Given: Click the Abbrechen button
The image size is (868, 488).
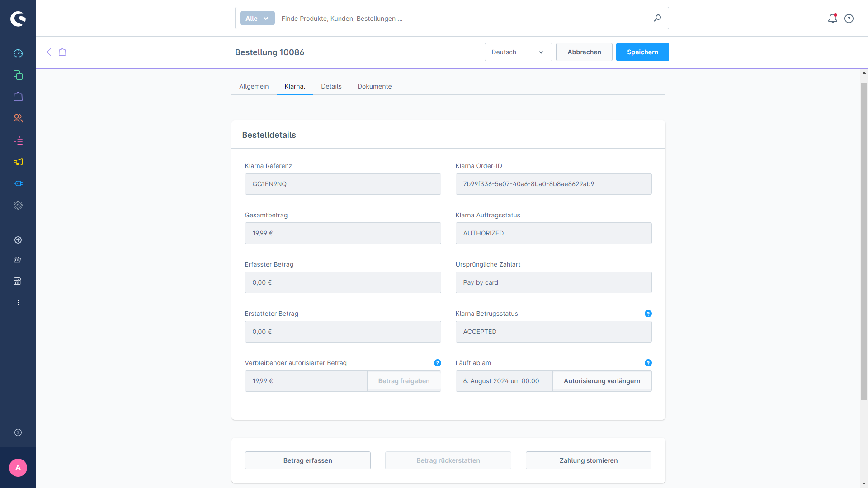Looking at the screenshot, I should tap(584, 52).
